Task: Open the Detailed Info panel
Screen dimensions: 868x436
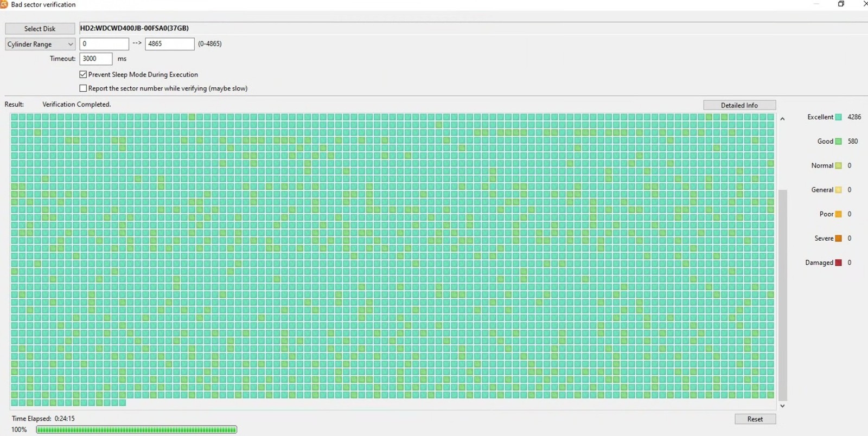Action: (x=739, y=105)
